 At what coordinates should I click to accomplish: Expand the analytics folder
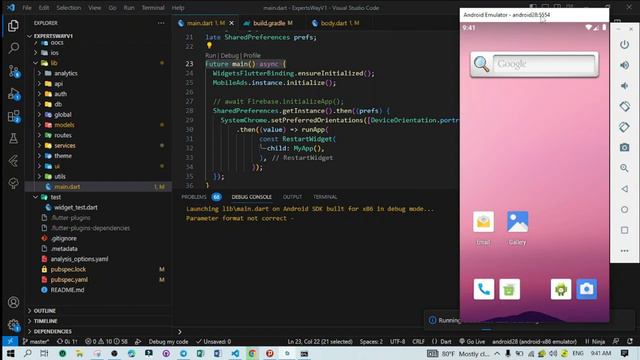pyautogui.click(x=65, y=73)
